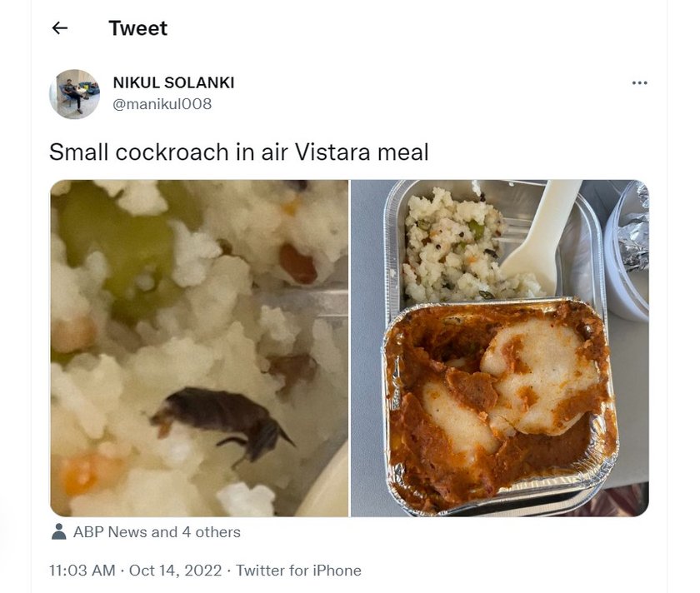
Task: Enlarge the meal tray photo
Action: point(500,348)
